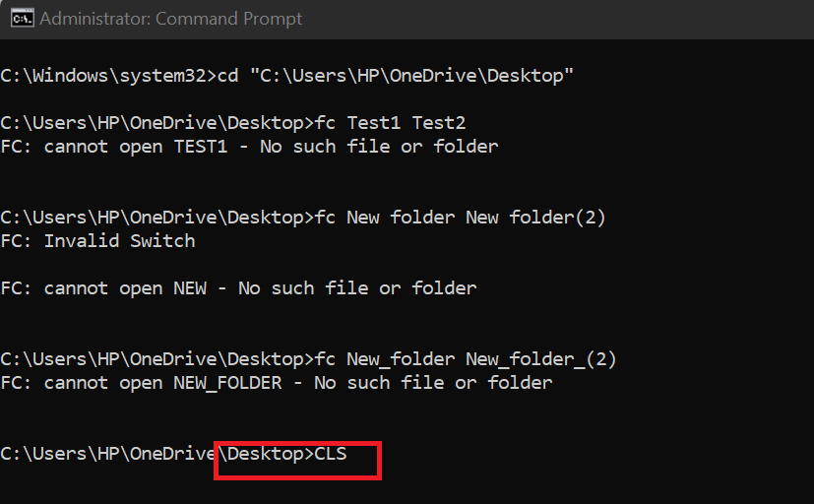Click the "FC: Invalid Switch" error line
The width and height of the screenshot is (814, 504).
97,241
